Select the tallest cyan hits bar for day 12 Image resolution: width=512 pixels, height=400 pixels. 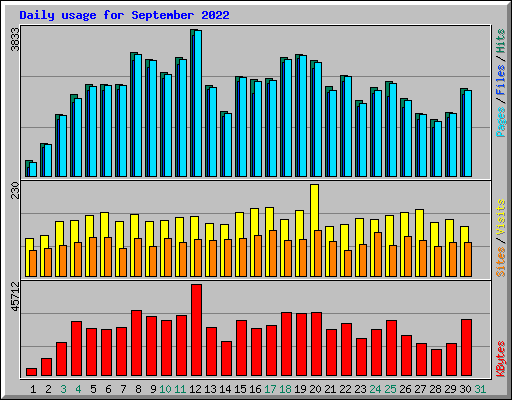198,103
